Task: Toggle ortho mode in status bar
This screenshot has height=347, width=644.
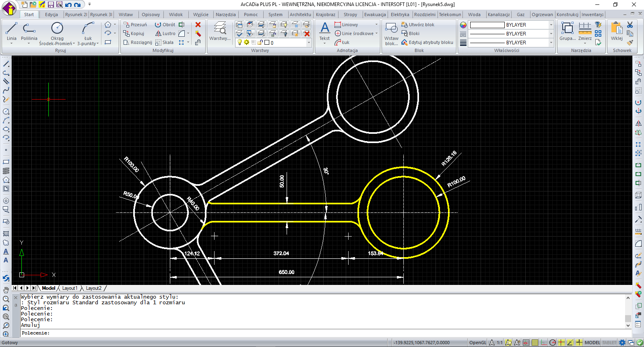Action: pos(544,343)
